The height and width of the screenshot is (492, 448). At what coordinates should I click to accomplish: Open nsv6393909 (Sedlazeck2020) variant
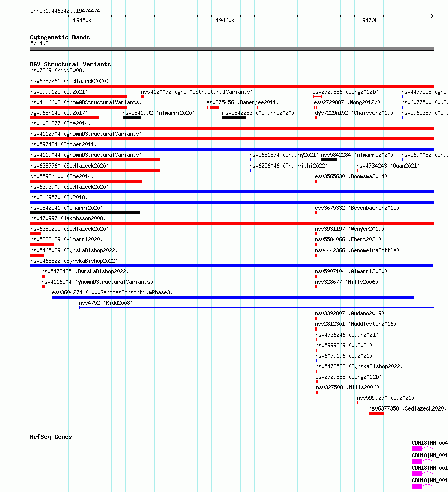(x=69, y=187)
